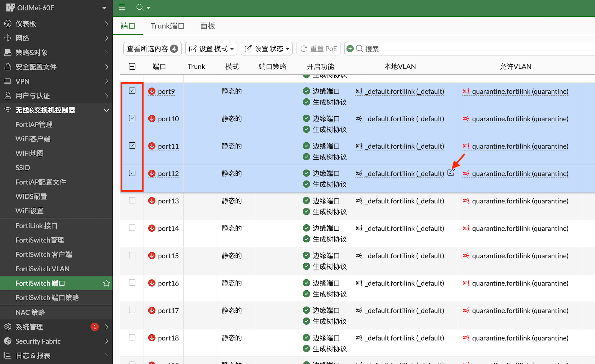Image resolution: width=595 pixels, height=364 pixels.
Task: Uncheck the port10 row checkbox
Action: coord(132,118)
